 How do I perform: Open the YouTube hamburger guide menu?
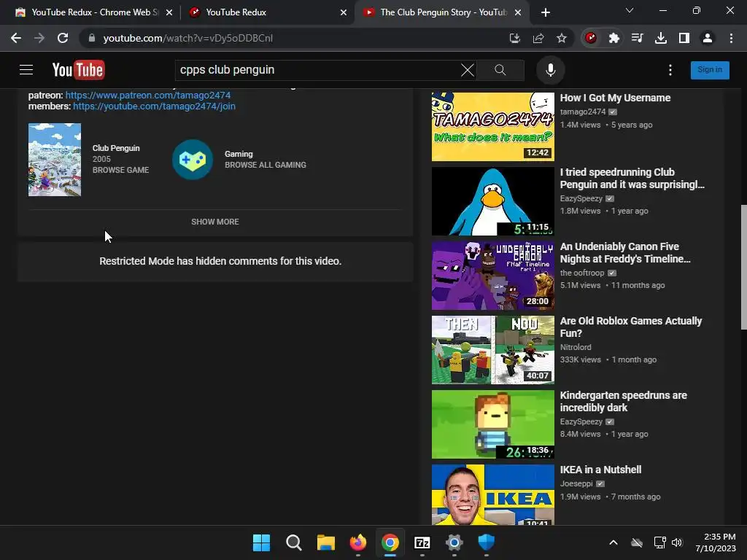pyautogui.click(x=26, y=70)
